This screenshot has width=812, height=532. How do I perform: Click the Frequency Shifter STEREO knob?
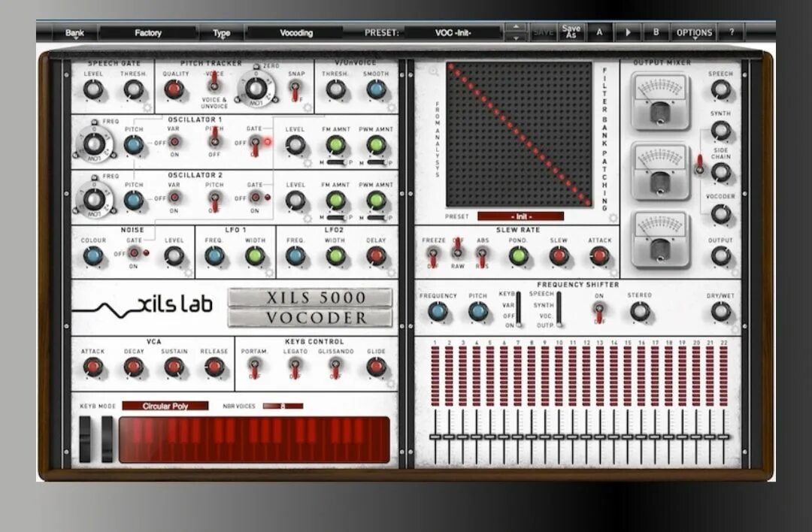(x=640, y=312)
